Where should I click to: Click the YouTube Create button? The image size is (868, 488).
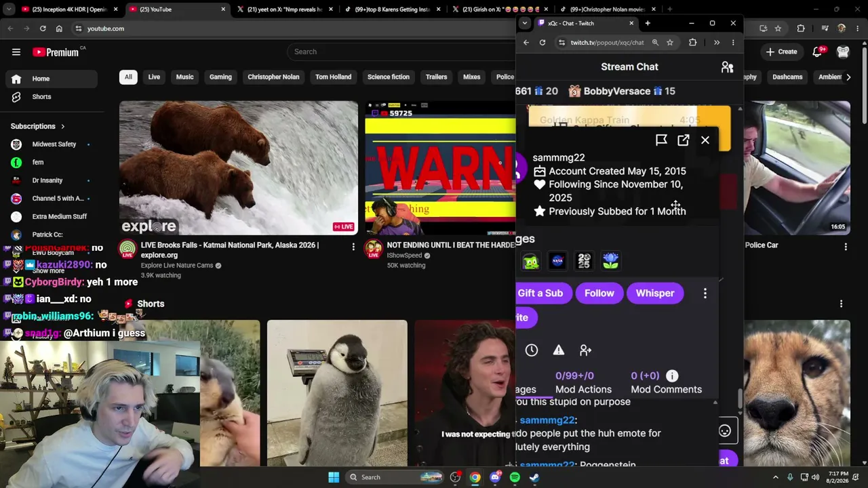point(781,52)
